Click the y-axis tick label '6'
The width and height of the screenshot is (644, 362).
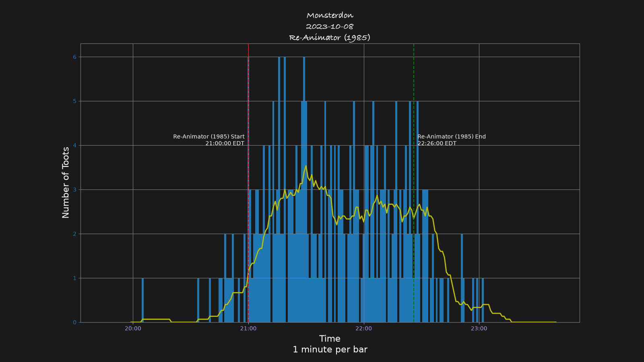pos(74,57)
